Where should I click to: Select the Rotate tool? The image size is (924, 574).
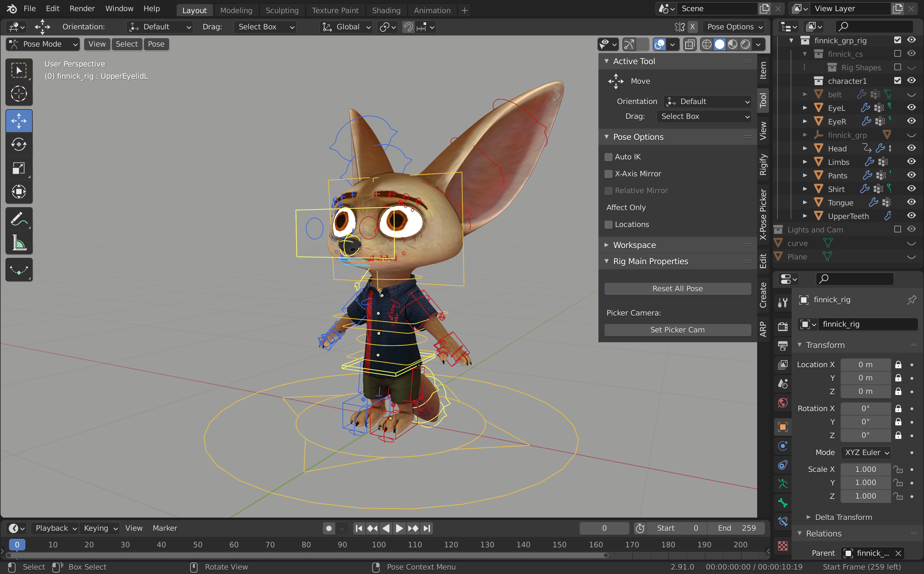pyautogui.click(x=19, y=144)
